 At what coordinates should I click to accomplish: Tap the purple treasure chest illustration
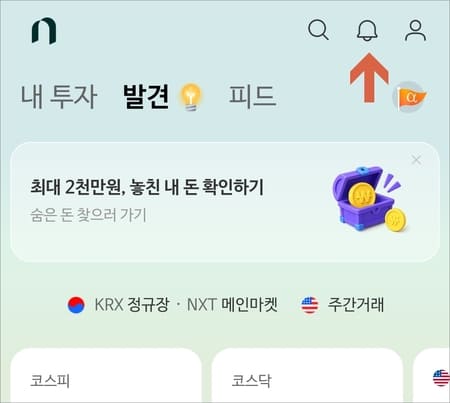coord(370,199)
